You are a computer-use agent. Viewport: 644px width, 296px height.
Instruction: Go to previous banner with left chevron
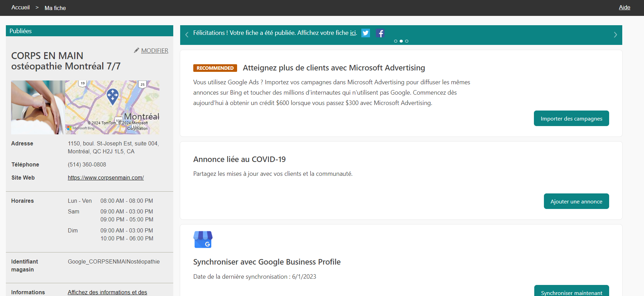coord(187,35)
